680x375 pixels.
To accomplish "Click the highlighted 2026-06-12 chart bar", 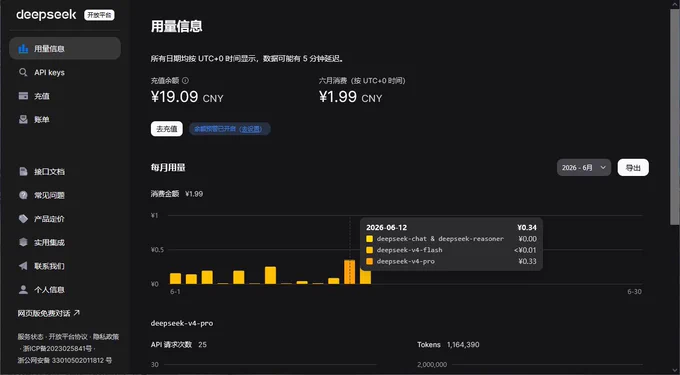I will [350, 272].
